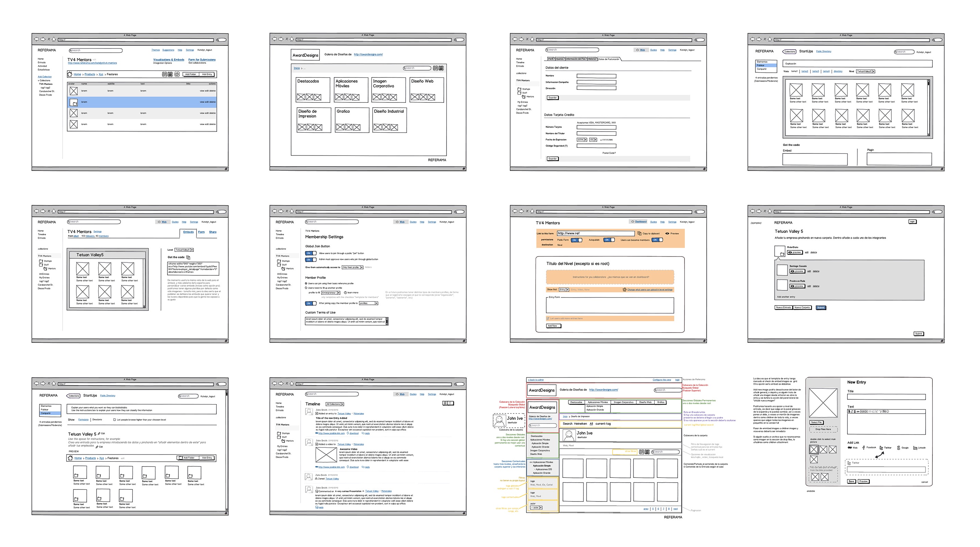Click Guardar under Datos del cliente
Image resolution: width=980 pixels, height=547 pixels.
[552, 98]
